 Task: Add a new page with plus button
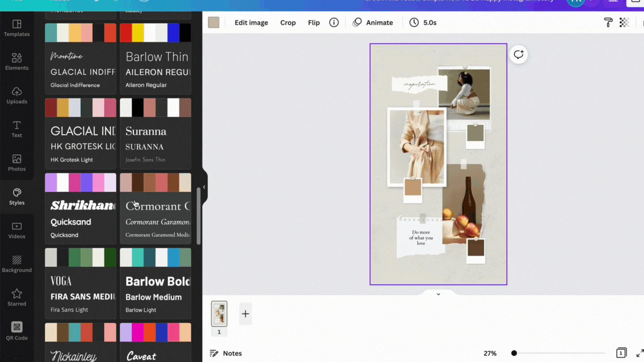click(x=246, y=314)
